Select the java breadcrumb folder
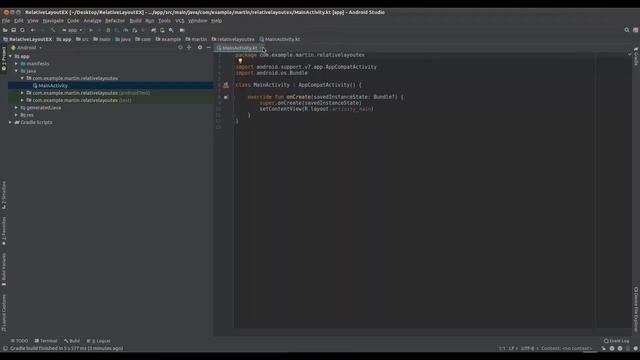 click(123, 40)
